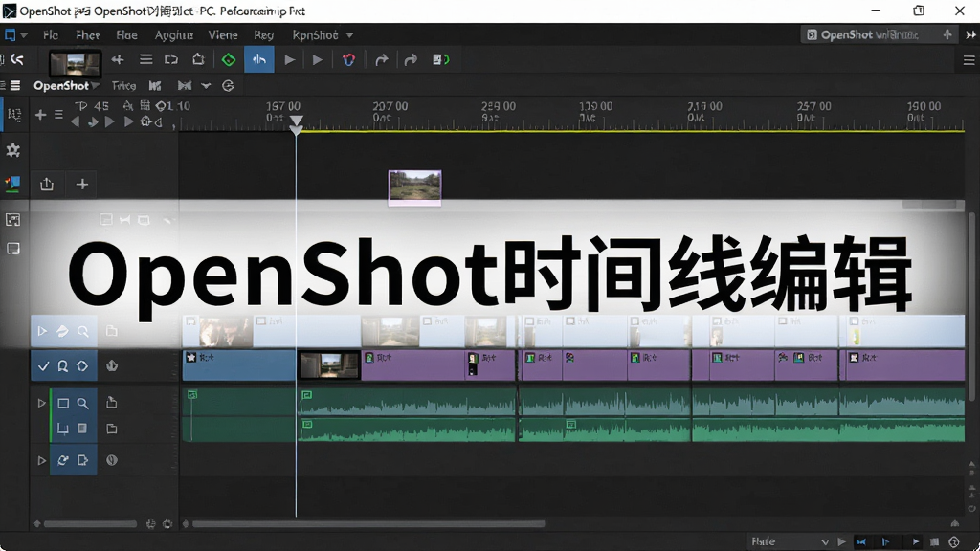Open the hamburger menu at toolbar's right end
This screenshot has width=980, height=551.
969,60
